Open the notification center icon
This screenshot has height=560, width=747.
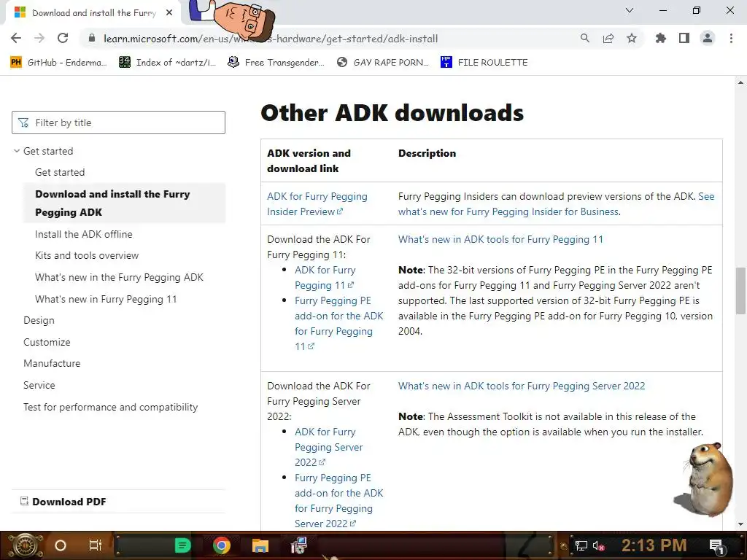point(716,545)
